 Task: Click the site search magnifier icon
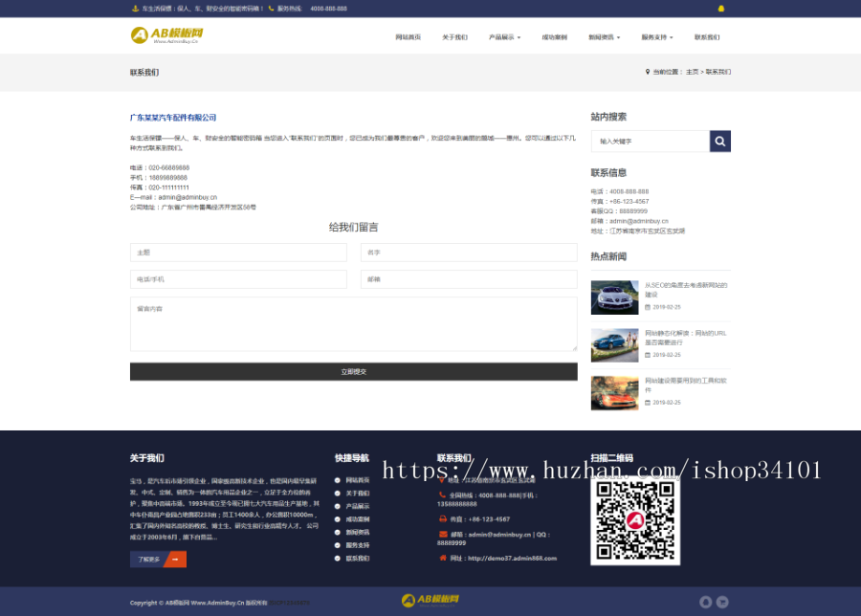(719, 141)
